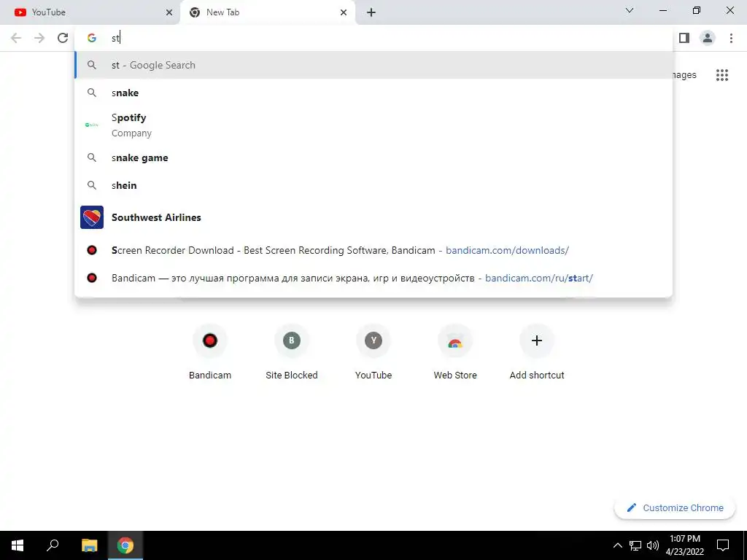Screen dimensions: 747x560
Task: Open the Google apps grid
Action: 722,75
